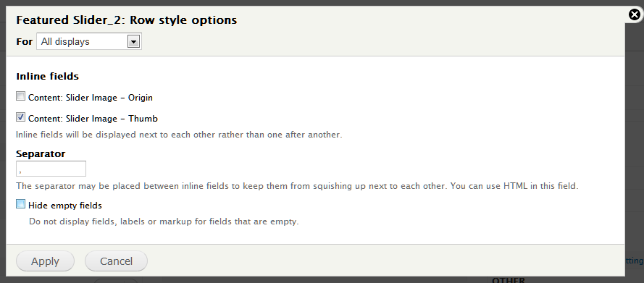Image resolution: width=644 pixels, height=283 pixels.
Task: Focus the Separator text field
Action: click(x=51, y=169)
